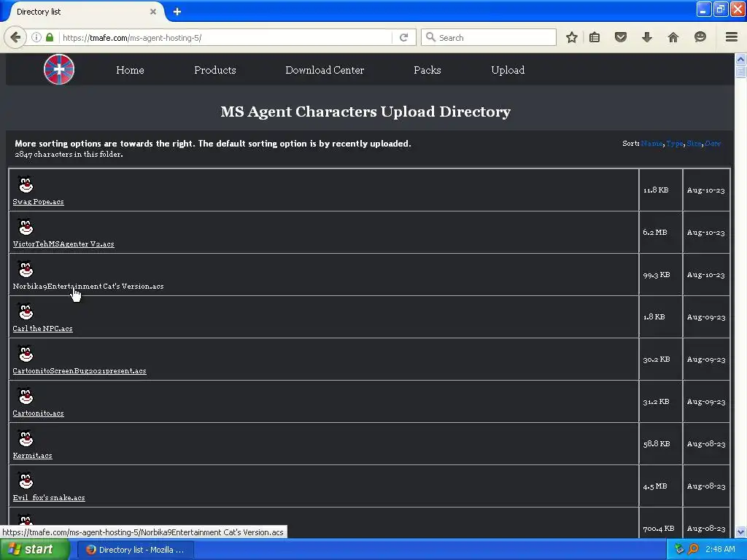Open VictorTehMSAgenter V2.acs link
Screen dimensions: 747x560
[x=63, y=244]
